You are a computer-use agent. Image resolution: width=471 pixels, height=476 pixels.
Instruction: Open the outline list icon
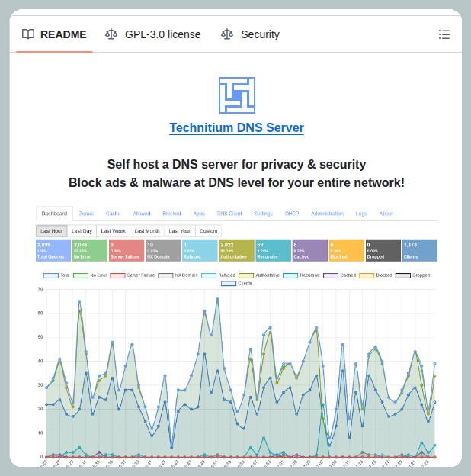click(444, 34)
